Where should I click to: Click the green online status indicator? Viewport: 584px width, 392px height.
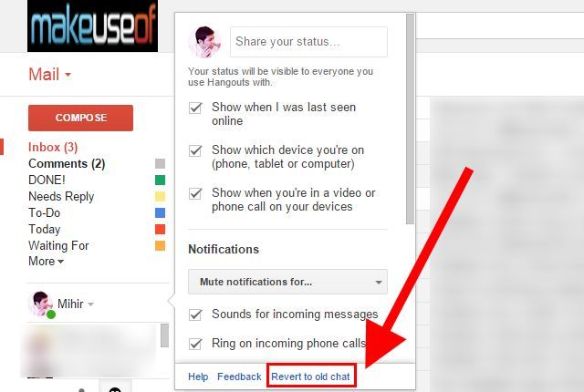(x=51, y=315)
